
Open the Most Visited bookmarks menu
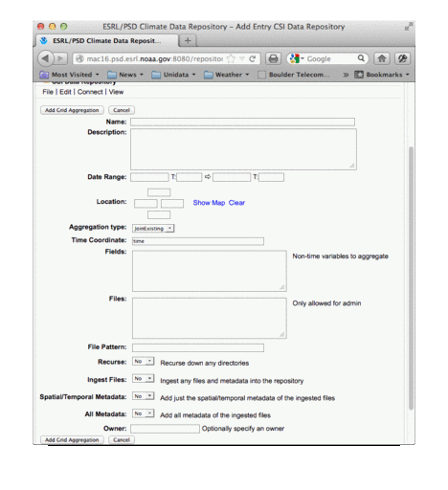point(69,75)
